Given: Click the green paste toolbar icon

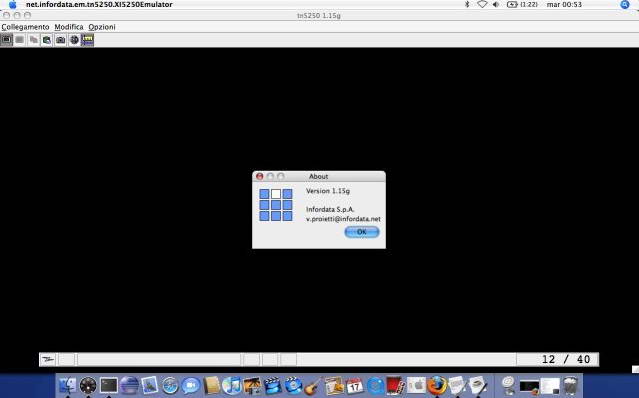Looking at the screenshot, I should (47, 40).
